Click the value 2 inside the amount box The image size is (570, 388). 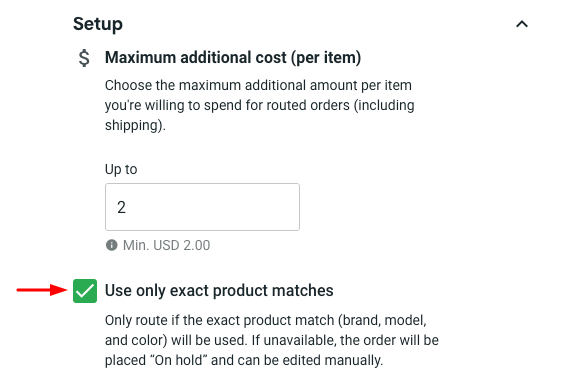tap(121, 207)
